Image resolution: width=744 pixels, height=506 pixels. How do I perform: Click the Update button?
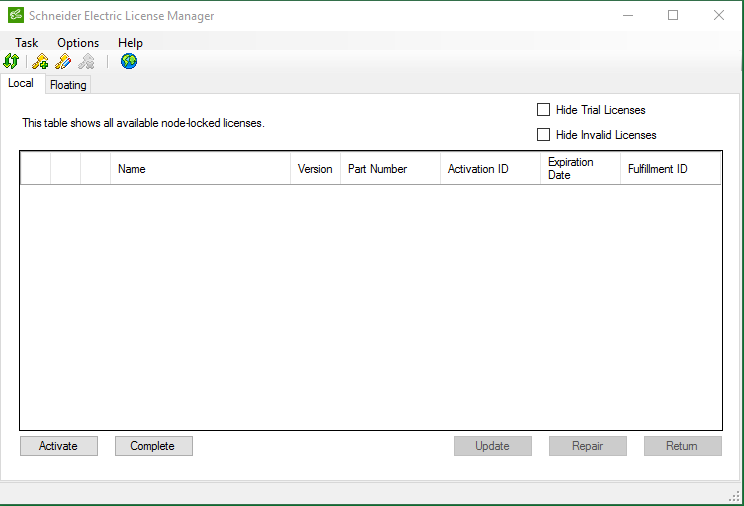click(493, 446)
